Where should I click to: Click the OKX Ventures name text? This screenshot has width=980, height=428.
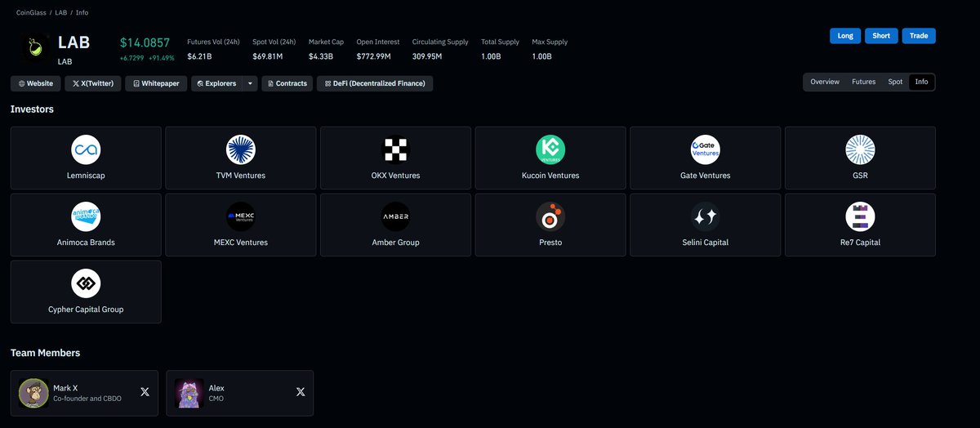pos(396,176)
